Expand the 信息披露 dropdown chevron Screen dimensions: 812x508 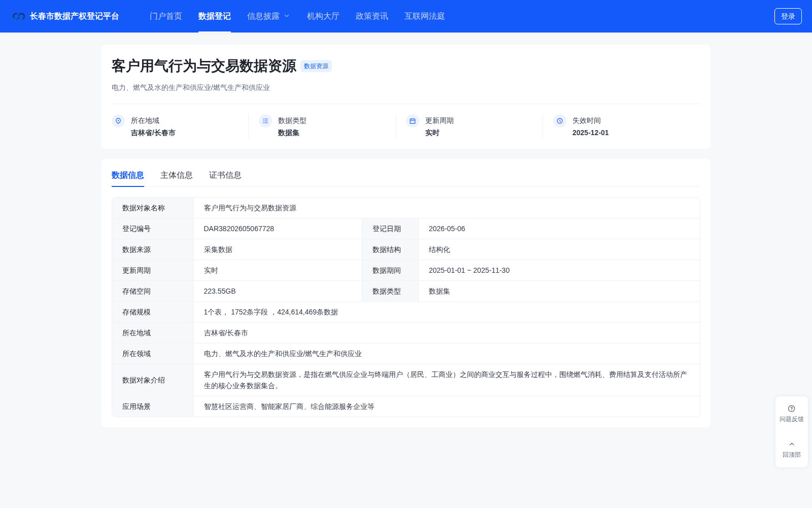pyautogui.click(x=287, y=16)
